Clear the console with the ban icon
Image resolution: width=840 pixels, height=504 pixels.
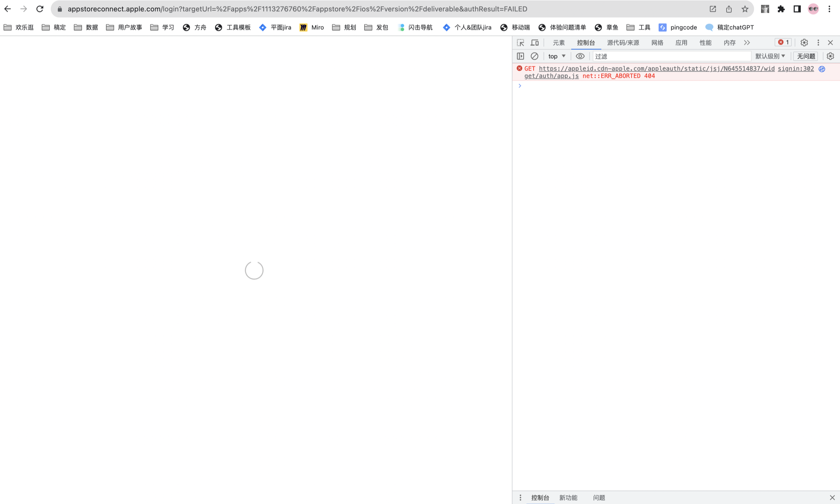pos(534,56)
